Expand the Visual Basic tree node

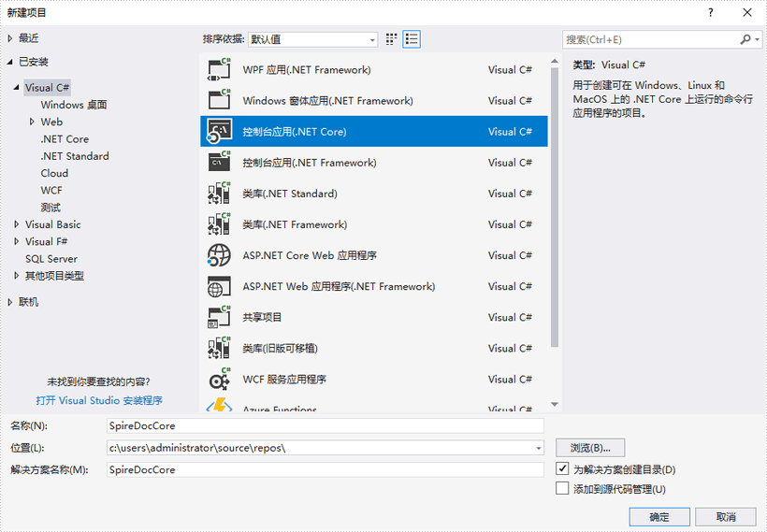point(17,224)
